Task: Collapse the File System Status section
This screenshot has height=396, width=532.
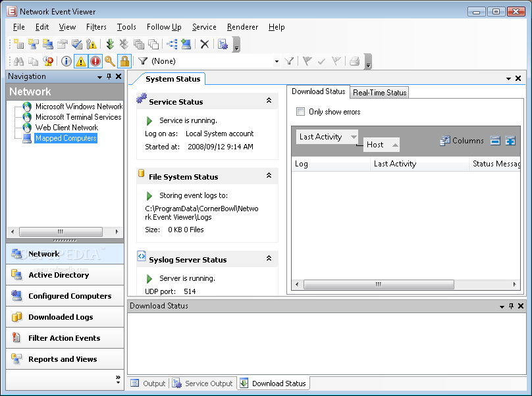Action: click(269, 175)
